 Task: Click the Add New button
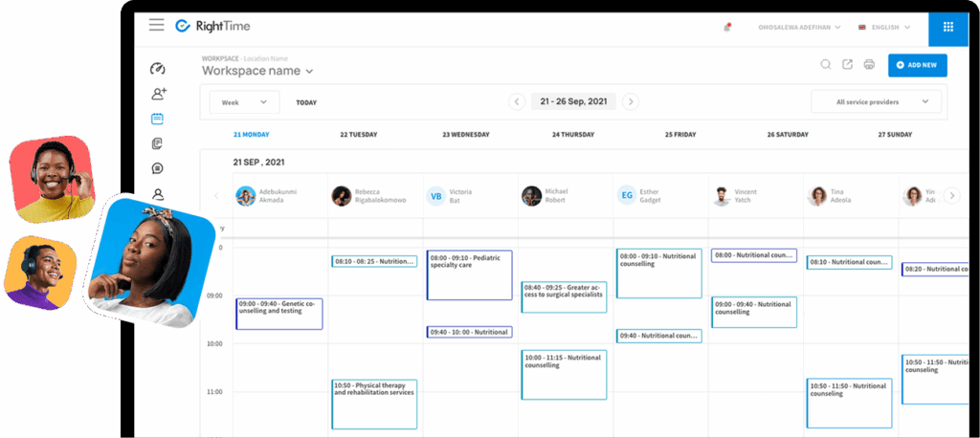click(917, 65)
